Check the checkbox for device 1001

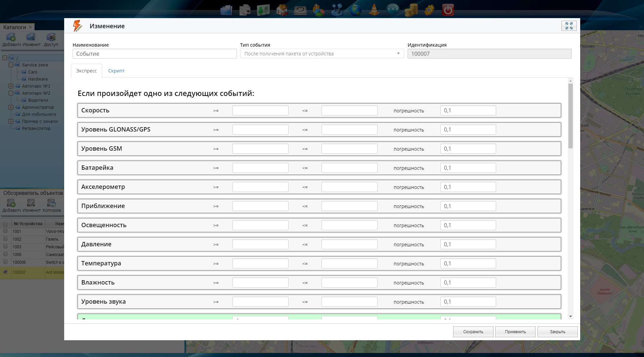coord(5,231)
